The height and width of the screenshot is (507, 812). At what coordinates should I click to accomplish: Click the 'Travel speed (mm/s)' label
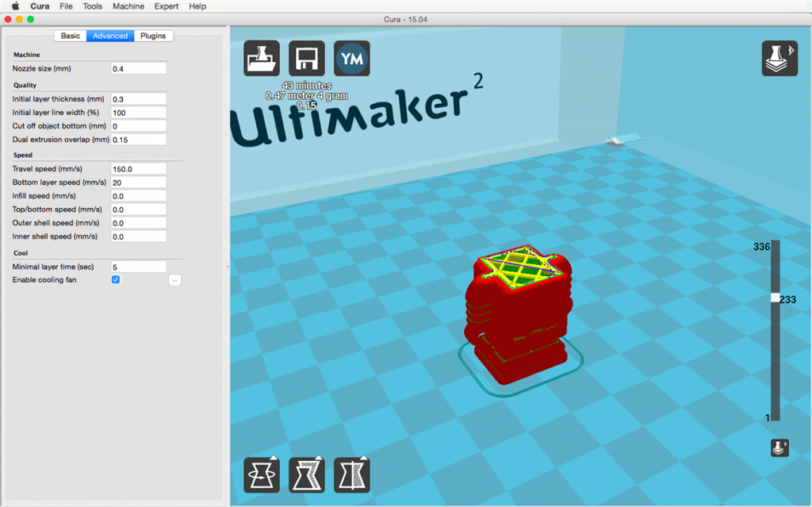[47, 169]
